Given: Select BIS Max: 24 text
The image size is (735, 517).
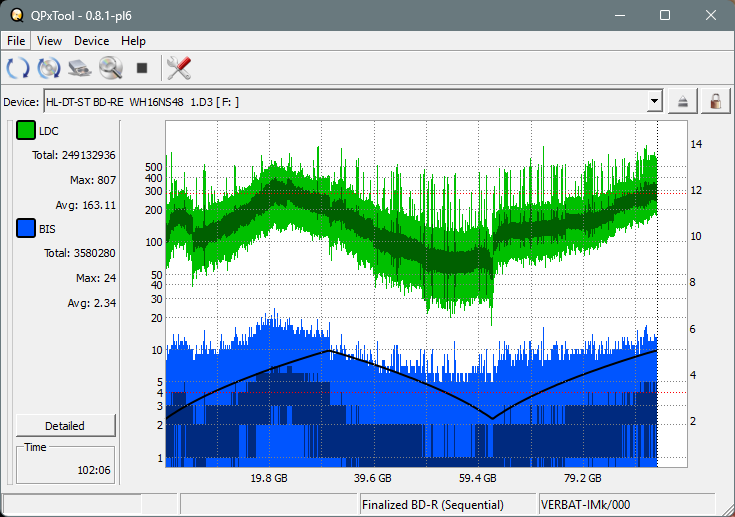Looking at the screenshot, I should point(96,278).
